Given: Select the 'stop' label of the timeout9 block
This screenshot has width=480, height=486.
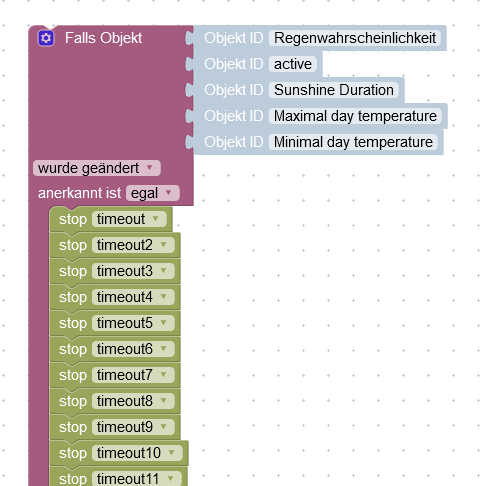Looking at the screenshot, I should click(x=73, y=427).
